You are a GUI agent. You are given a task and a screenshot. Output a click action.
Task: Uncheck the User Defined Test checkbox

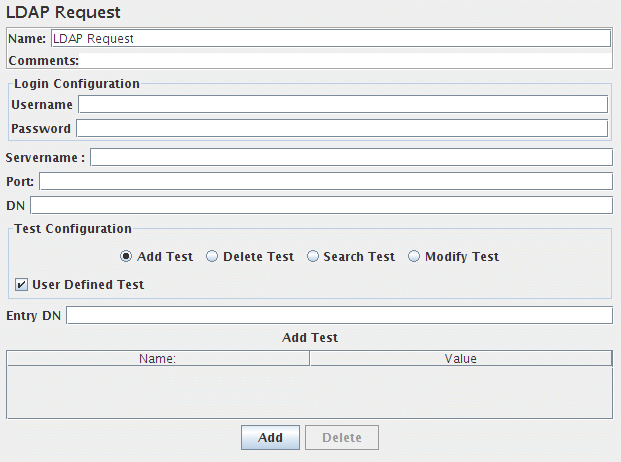pos(22,285)
